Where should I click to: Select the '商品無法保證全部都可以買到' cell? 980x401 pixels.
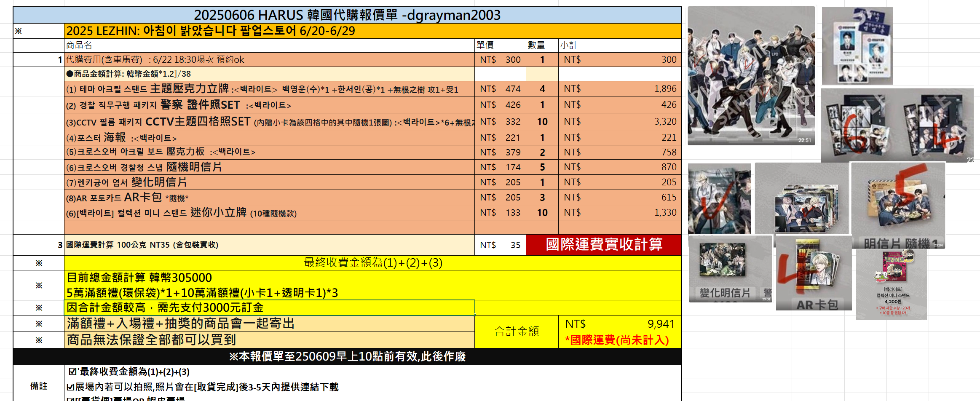[269, 340]
